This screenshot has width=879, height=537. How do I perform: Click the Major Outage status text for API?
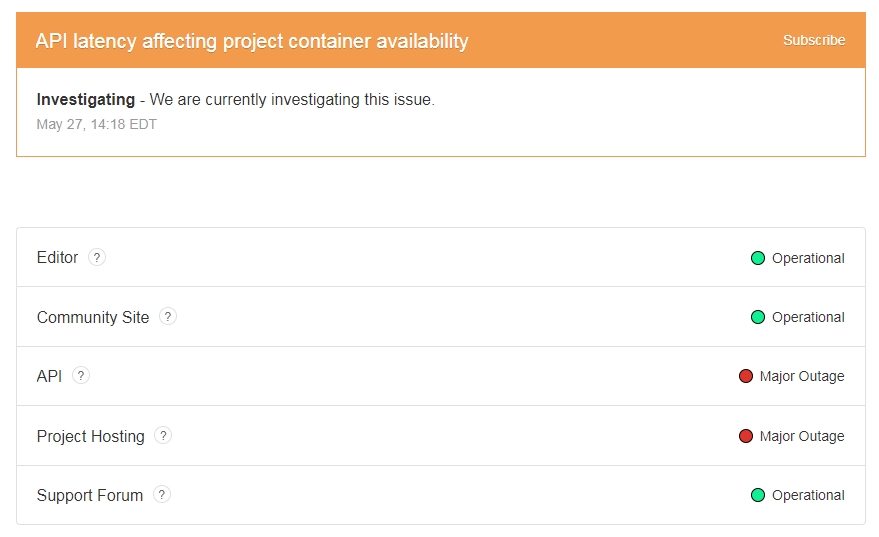(x=801, y=376)
